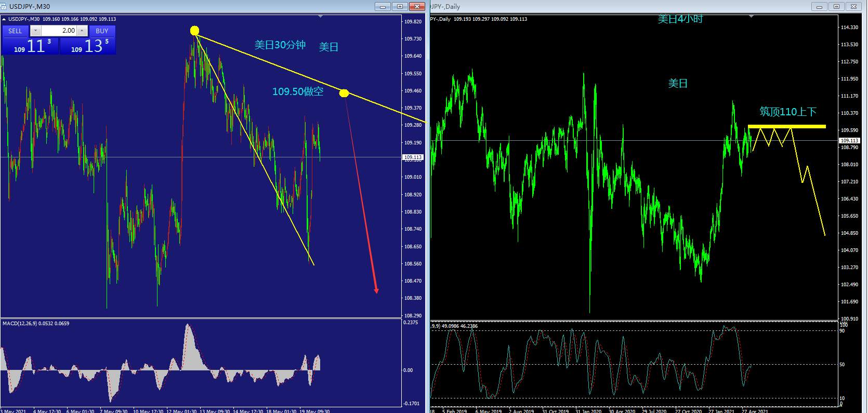Screen dimensions: 868x413
Task: Minimize the USDJPY M30 chart window
Action: pyautogui.click(x=383, y=7)
